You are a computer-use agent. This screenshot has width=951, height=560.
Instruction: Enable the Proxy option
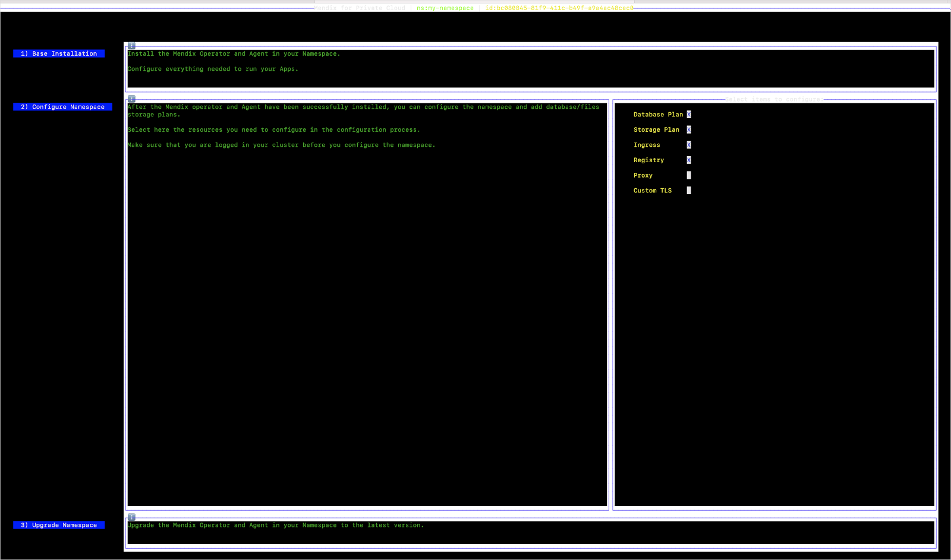pos(688,175)
